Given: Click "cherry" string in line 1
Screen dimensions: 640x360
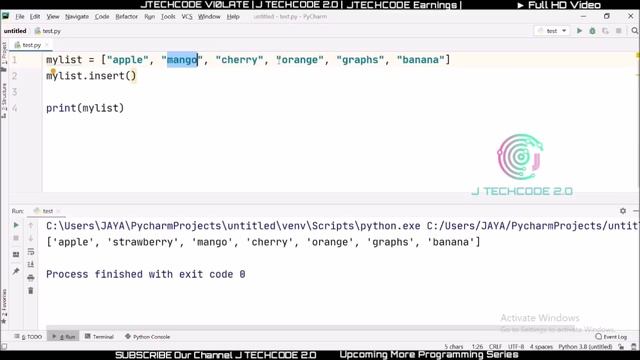Looking at the screenshot, I should click(240, 60).
